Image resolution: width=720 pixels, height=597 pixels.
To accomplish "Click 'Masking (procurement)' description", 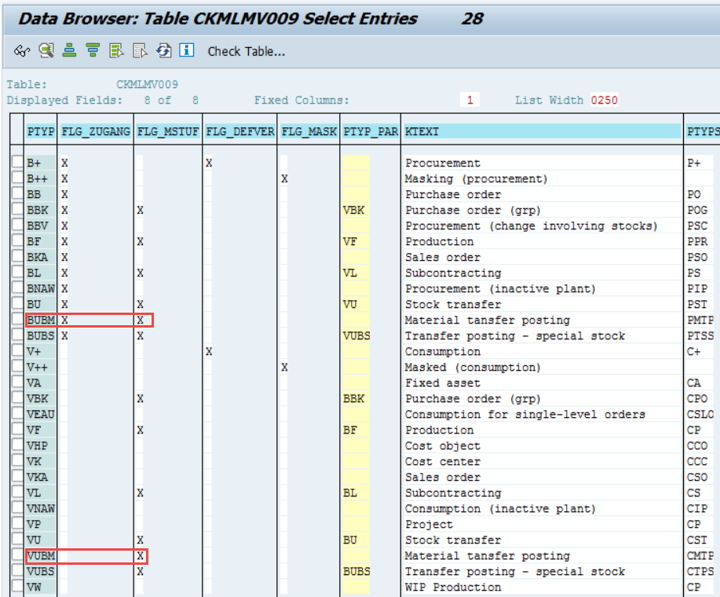I will click(x=476, y=179).
